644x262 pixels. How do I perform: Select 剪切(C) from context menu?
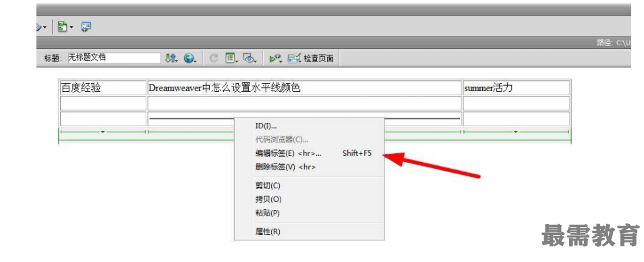click(x=310, y=186)
